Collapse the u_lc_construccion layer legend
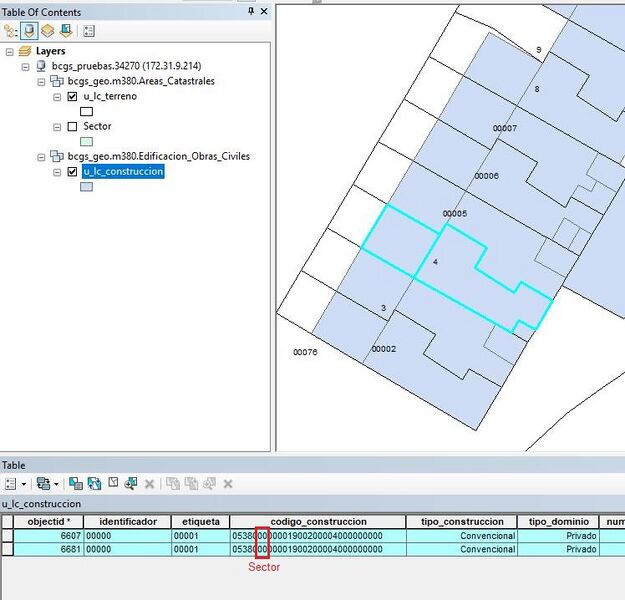 tap(57, 172)
